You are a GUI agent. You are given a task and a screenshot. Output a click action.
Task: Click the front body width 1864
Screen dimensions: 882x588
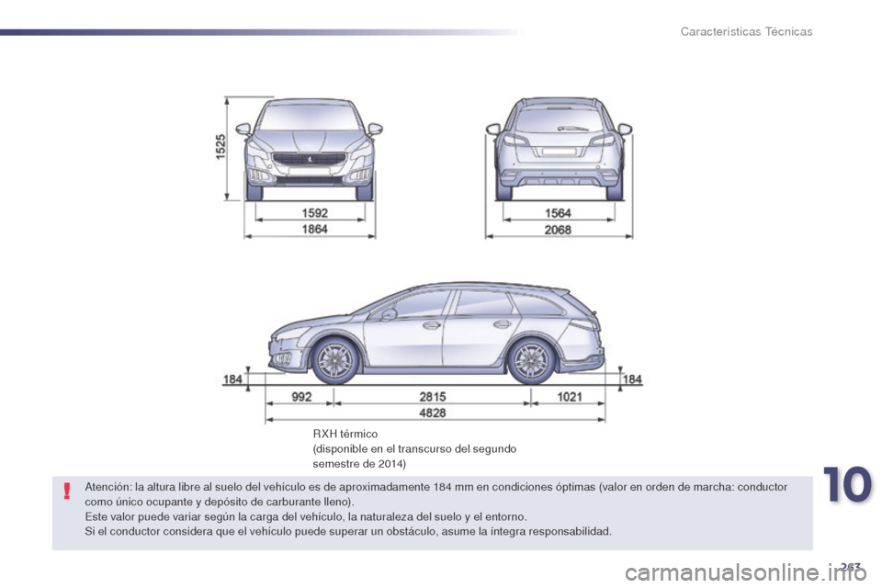point(314,229)
